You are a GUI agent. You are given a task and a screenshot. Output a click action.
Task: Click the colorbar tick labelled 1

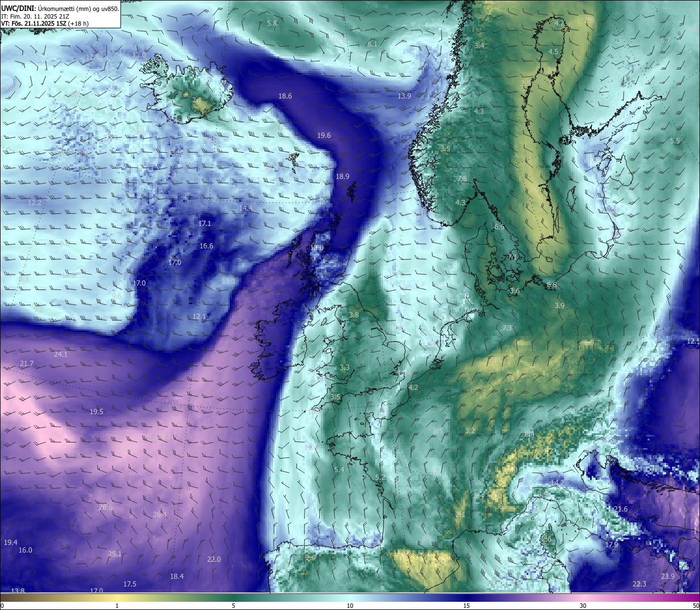tap(116, 606)
